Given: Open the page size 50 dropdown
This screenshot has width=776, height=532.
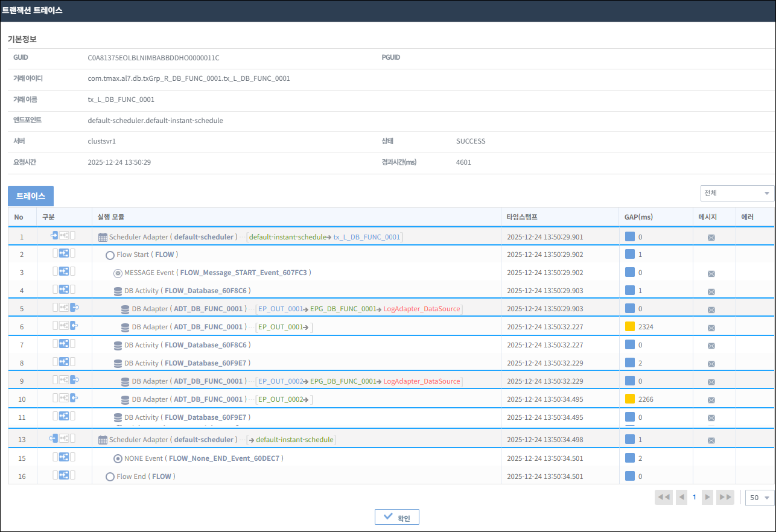Looking at the screenshot, I should click(x=760, y=498).
